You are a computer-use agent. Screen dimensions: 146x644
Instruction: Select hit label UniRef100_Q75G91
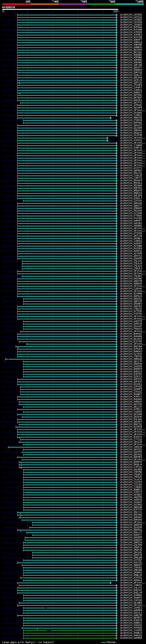[x=131, y=105]
